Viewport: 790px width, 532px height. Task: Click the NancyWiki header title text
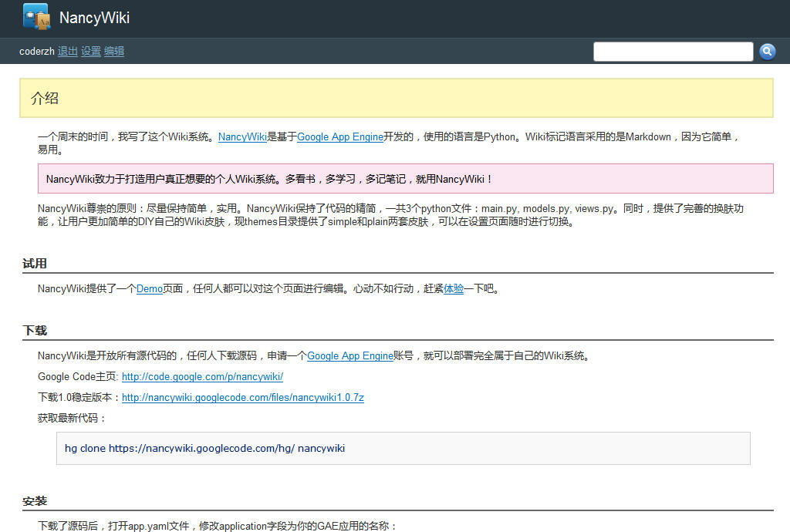point(94,18)
